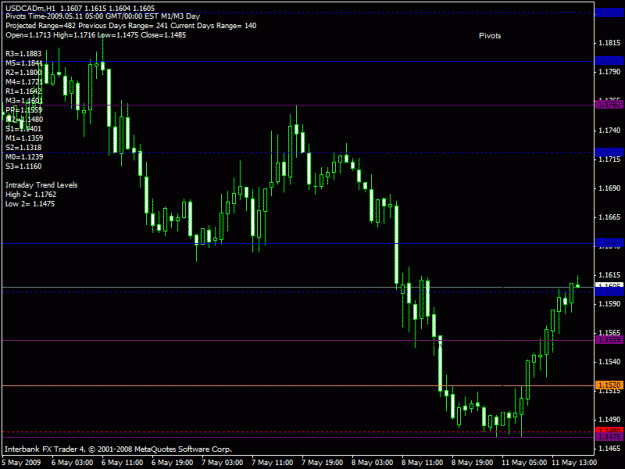Screen dimensions: 625x469
Task: Select the R3=1.1883 pivot label
Action: click(x=24, y=54)
